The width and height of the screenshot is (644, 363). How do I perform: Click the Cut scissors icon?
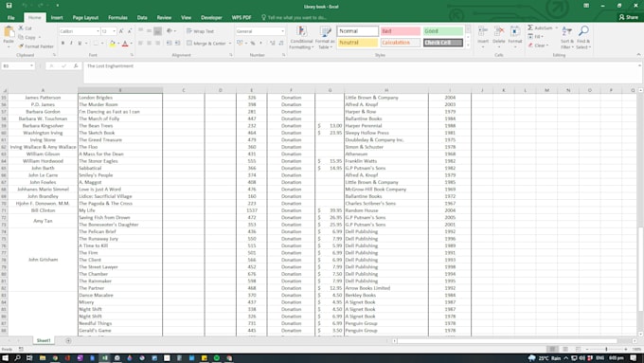point(21,27)
